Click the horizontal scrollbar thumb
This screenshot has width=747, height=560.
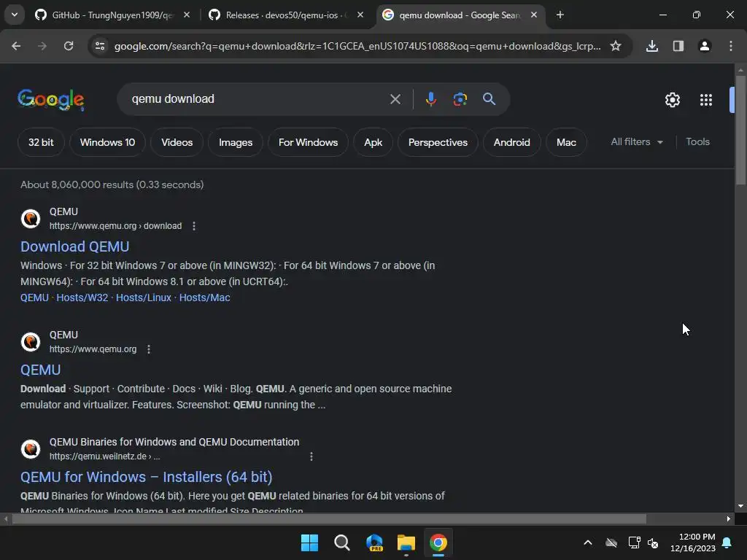[329, 518]
